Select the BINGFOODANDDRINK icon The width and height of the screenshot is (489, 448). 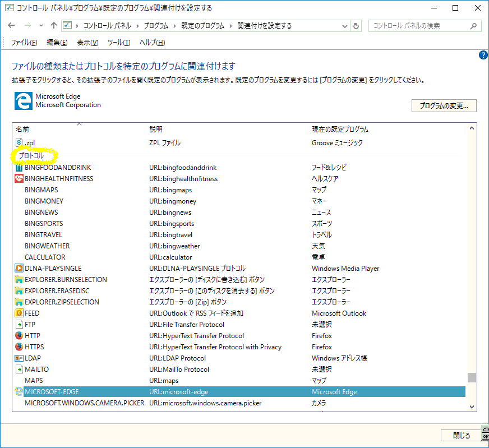[x=19, y=168]
